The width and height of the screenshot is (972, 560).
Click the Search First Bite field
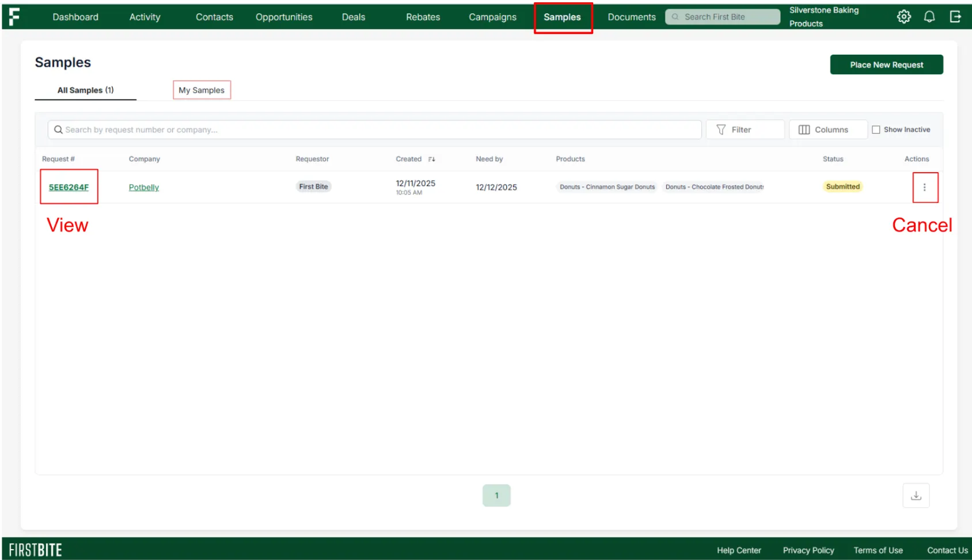pyautogui.click(x=723, y=17)
